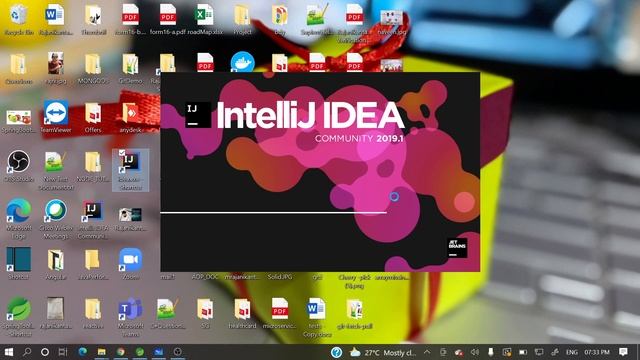Select the IntelliJ IDEA Community shortcut icon
This screenshot has width=640, height=360.
[93, 218]
